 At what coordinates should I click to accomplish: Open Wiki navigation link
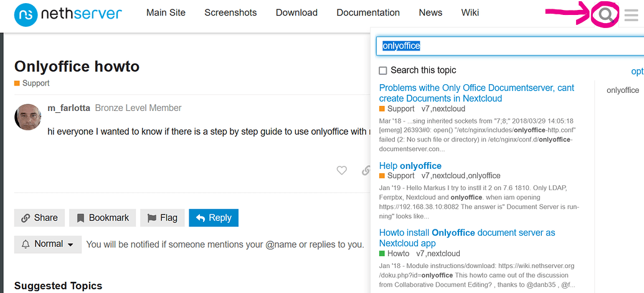[470, 12]
